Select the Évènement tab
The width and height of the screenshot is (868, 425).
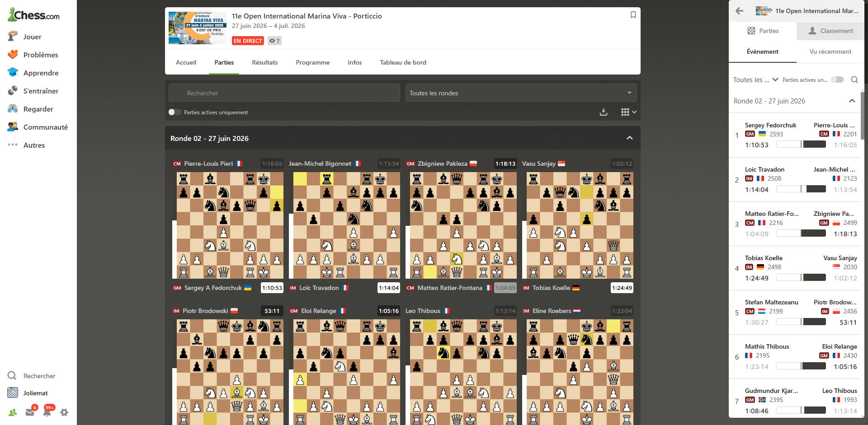pos(763,51)
